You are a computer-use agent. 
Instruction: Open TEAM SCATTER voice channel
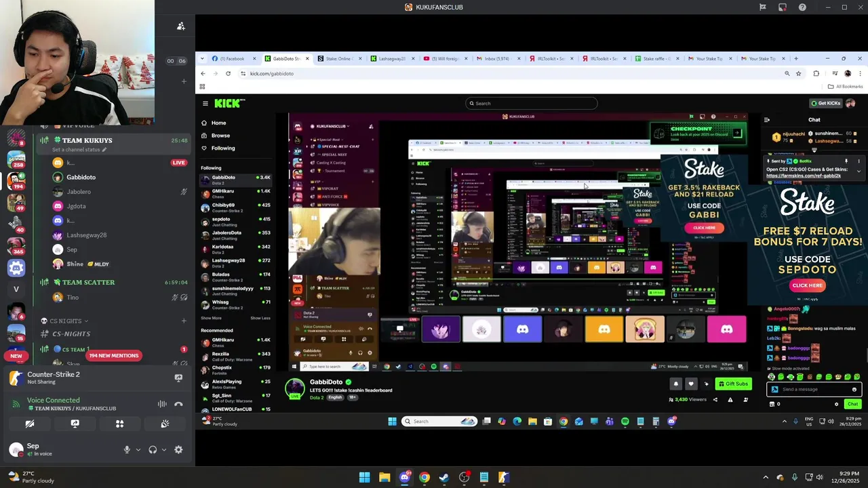pos(88,282)
